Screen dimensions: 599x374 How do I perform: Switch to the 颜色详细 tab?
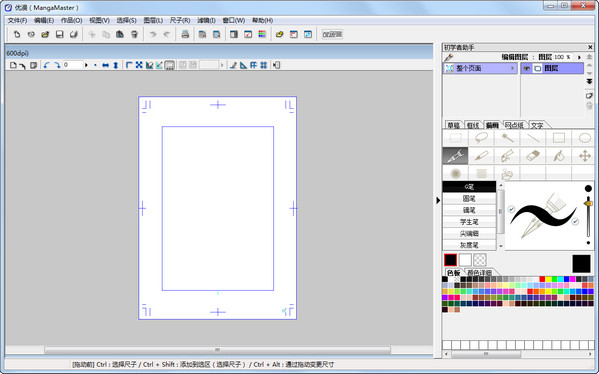click(x=479, y=272)
